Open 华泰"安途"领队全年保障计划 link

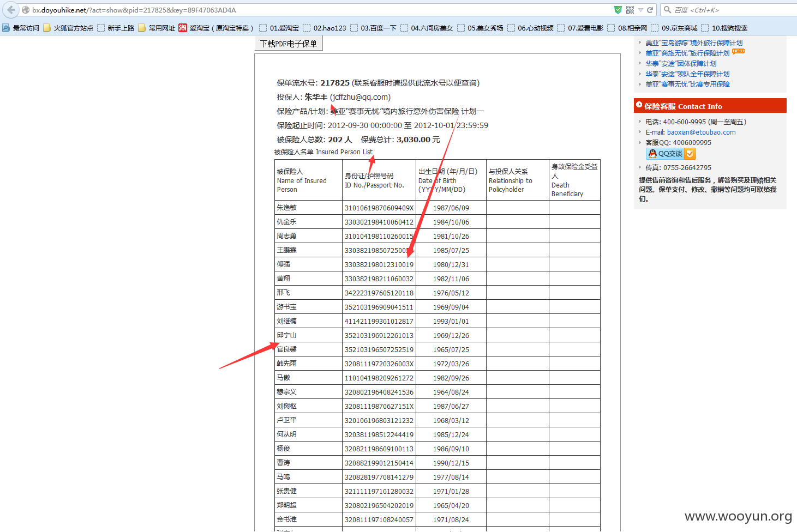687,74
